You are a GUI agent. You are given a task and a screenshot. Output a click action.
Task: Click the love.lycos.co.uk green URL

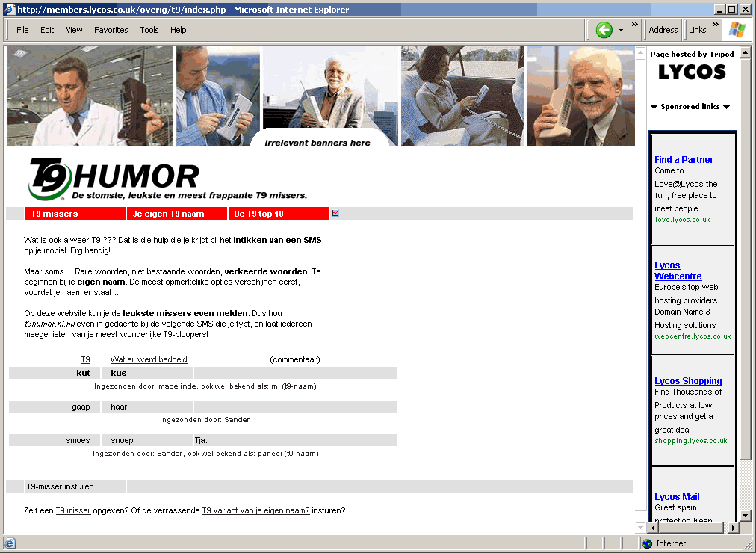click(x=682, y=220)
